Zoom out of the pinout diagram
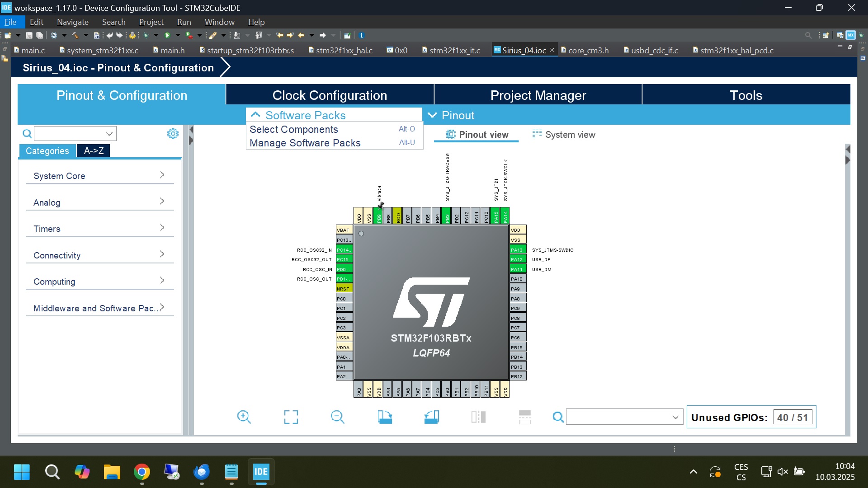868x488 pixels. tap(337, 417)
